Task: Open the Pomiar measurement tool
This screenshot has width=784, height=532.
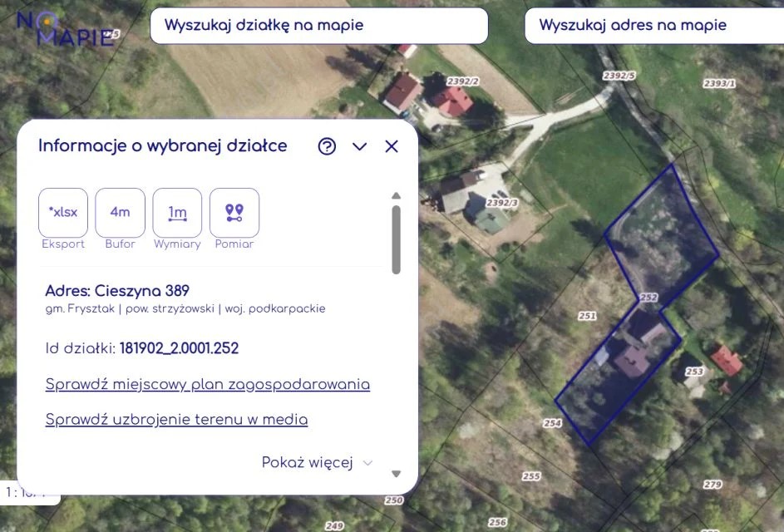Action: 234,213
